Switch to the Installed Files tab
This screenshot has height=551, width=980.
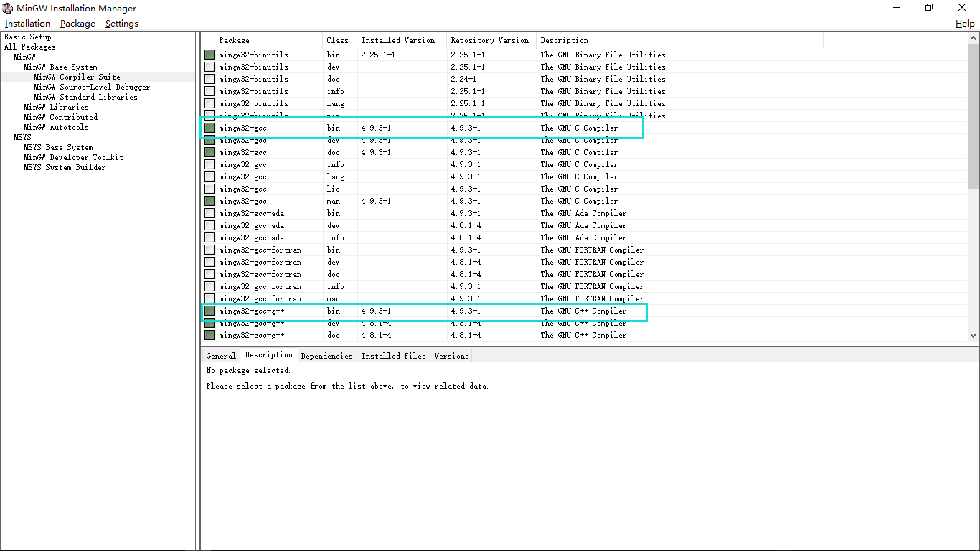tap(393, 356)
